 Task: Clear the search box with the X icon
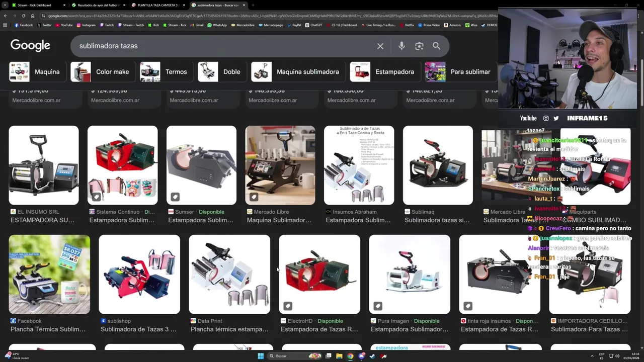tap(380, 46)
